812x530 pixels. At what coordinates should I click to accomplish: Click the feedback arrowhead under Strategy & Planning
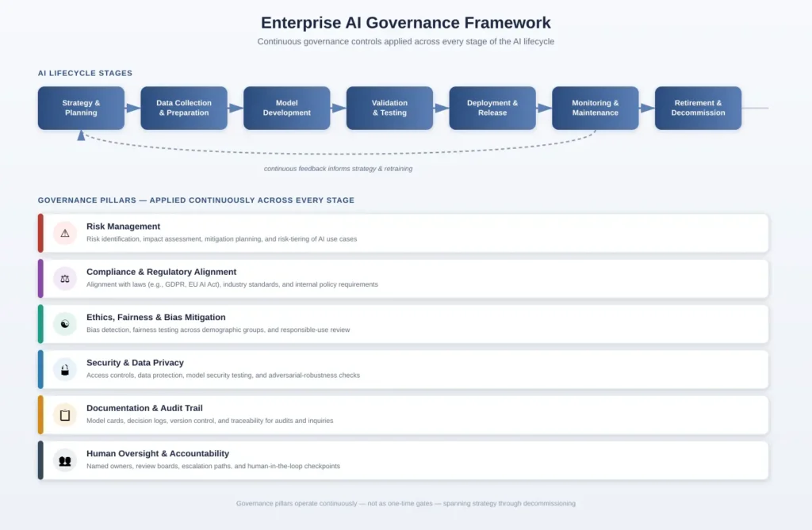[82, 135]
